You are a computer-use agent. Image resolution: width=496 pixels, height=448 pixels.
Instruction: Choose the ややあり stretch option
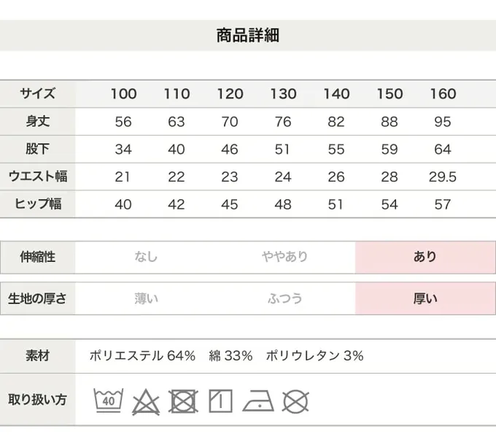pyautogui.click(x=285, y=257)
